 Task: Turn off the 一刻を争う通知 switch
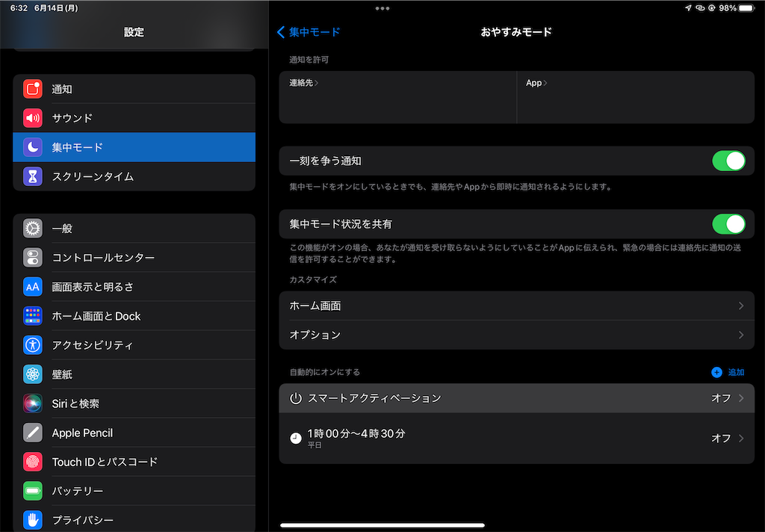pos(728,161)
